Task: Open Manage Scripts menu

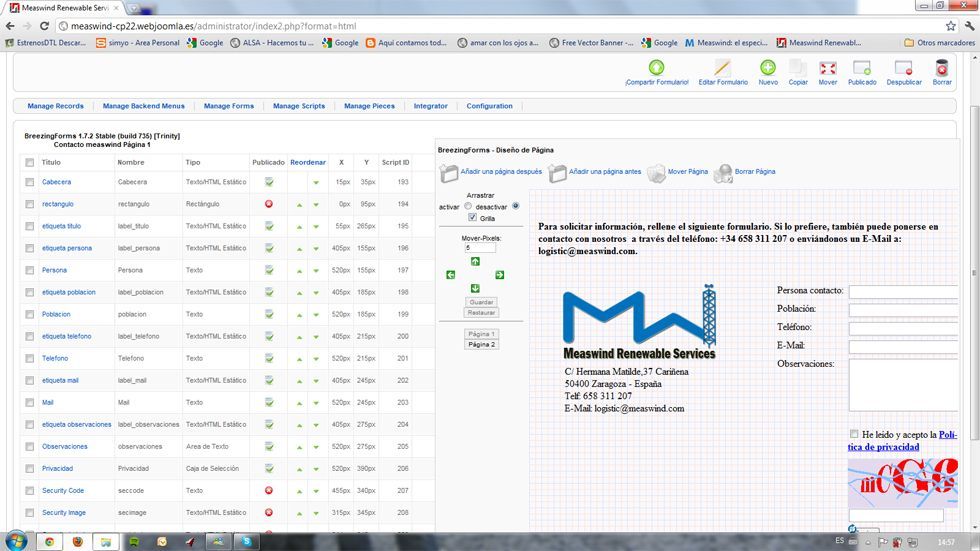Action: (x=299, y=106)
